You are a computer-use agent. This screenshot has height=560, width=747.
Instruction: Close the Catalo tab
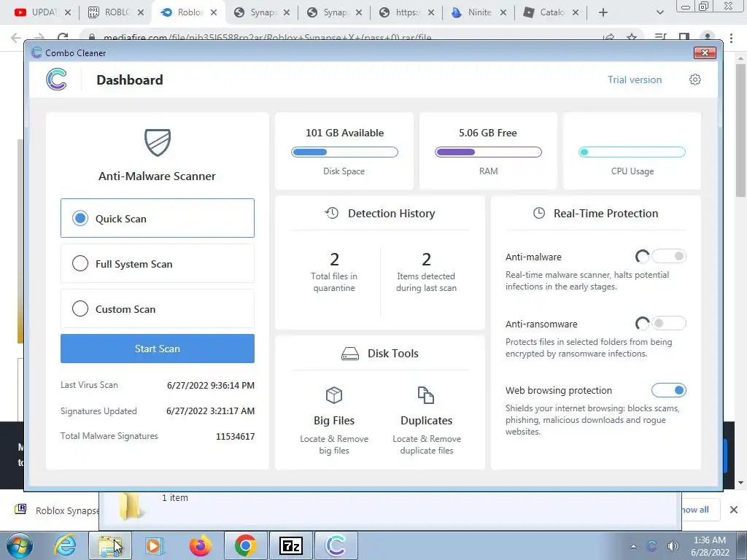coord(576,12)
